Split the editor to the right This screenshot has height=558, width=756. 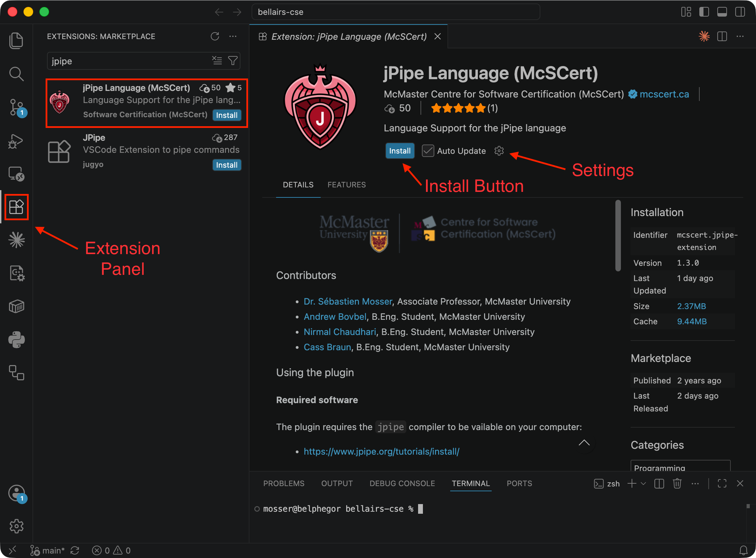(722, 36)
